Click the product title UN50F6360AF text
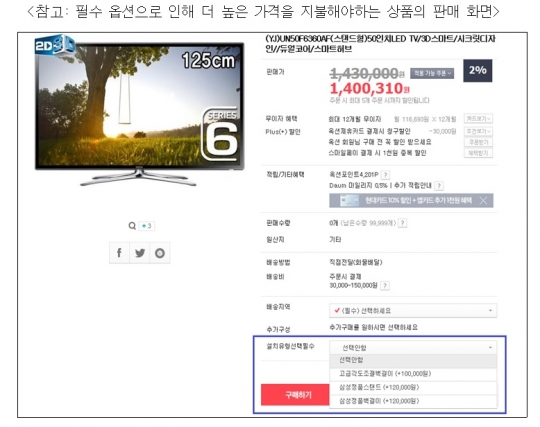This screenshot has width=540, height=427. (380, 43)
